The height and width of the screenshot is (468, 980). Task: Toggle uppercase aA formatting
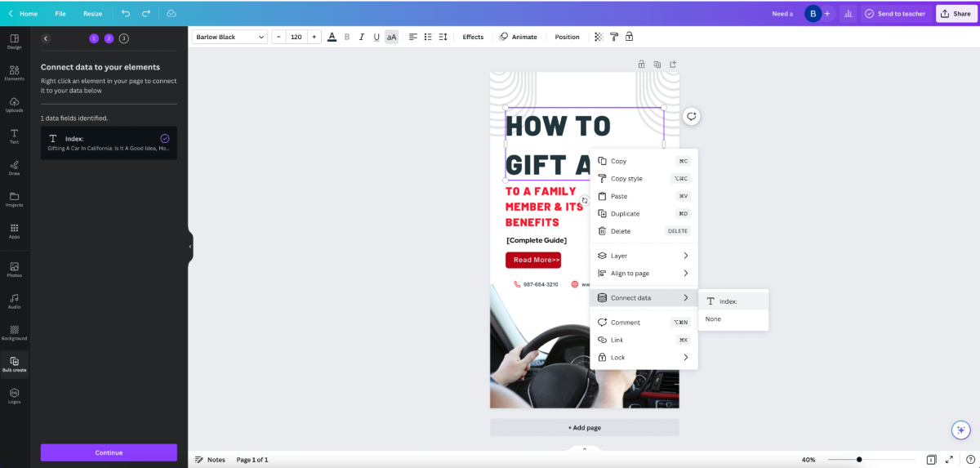pyautogui.click(x=391, y=37)
